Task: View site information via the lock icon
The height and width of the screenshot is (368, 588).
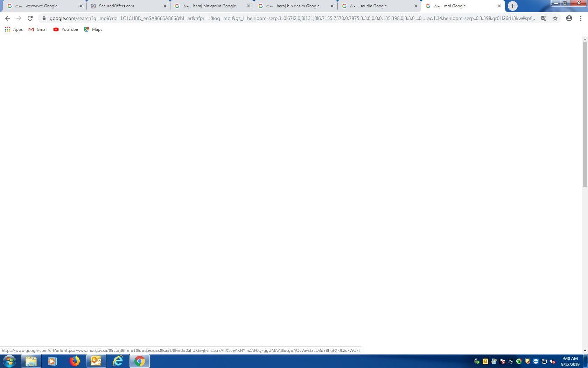Action: 44,18
